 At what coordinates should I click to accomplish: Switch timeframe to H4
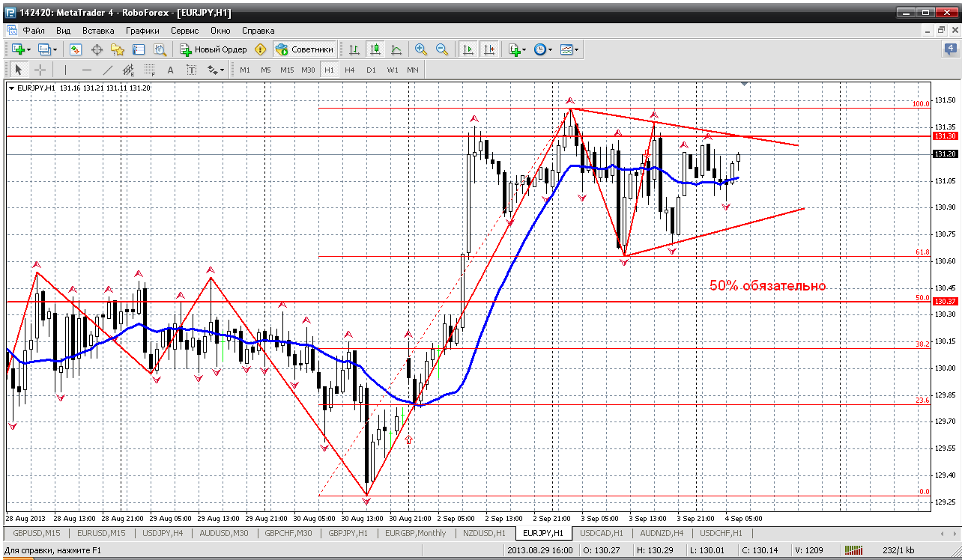click(350, 70)
